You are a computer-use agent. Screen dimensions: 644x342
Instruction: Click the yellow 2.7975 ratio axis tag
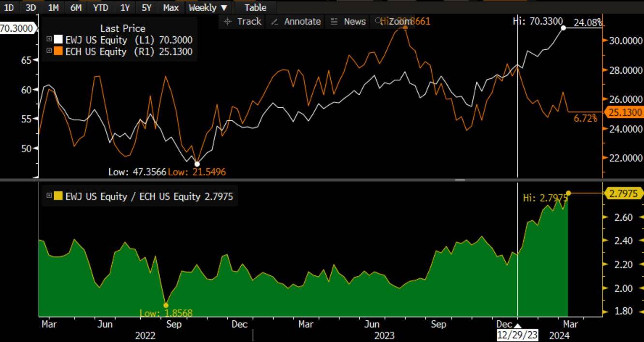(x=624, y=193)
